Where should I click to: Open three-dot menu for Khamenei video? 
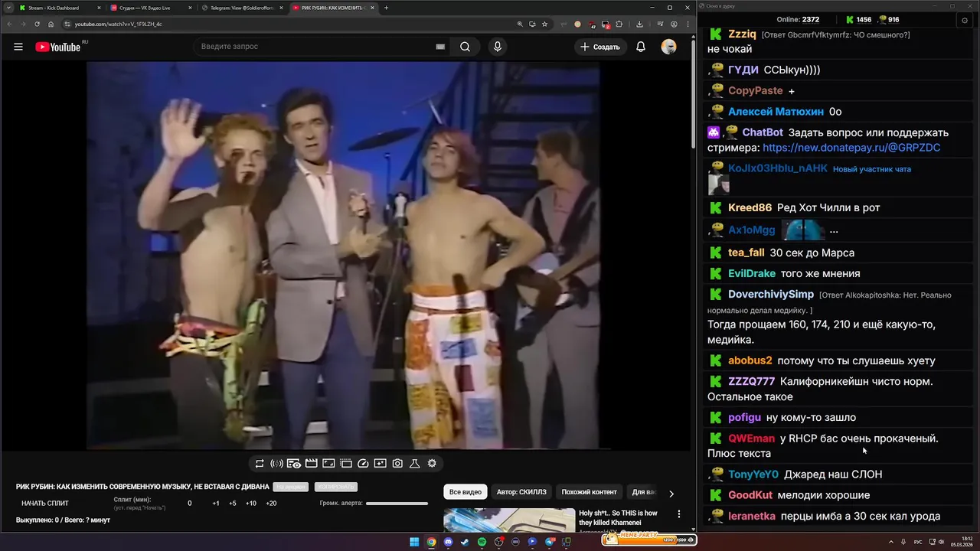pos(678,514)
